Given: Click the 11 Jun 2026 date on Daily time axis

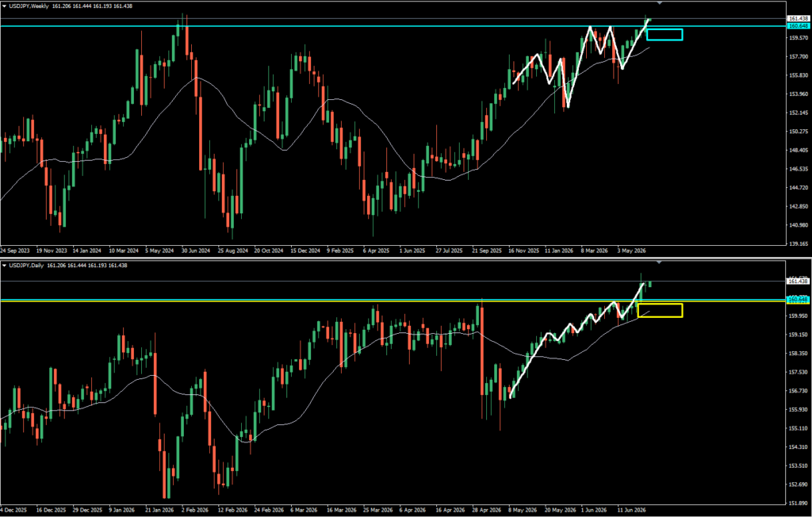Looking at the screenshot, I should [632, 510].
